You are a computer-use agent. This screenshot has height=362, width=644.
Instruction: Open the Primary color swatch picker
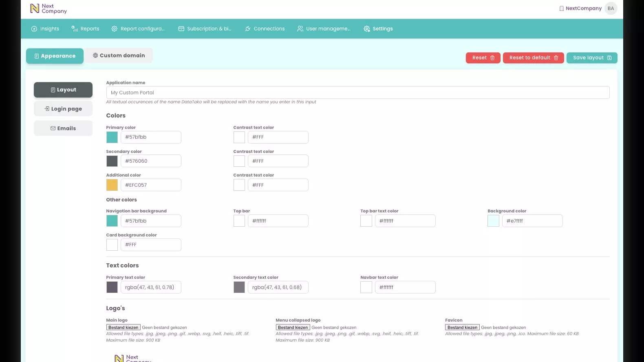(112, 137)
